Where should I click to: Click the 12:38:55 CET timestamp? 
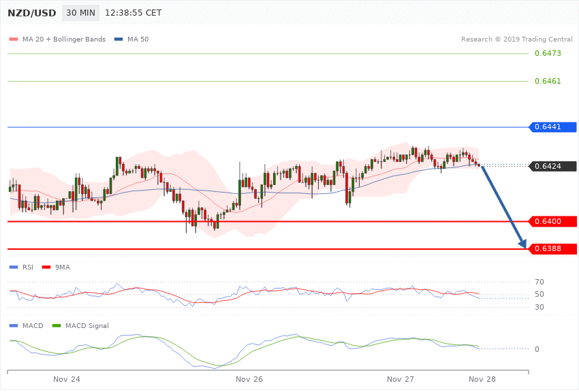pos(134,13)
